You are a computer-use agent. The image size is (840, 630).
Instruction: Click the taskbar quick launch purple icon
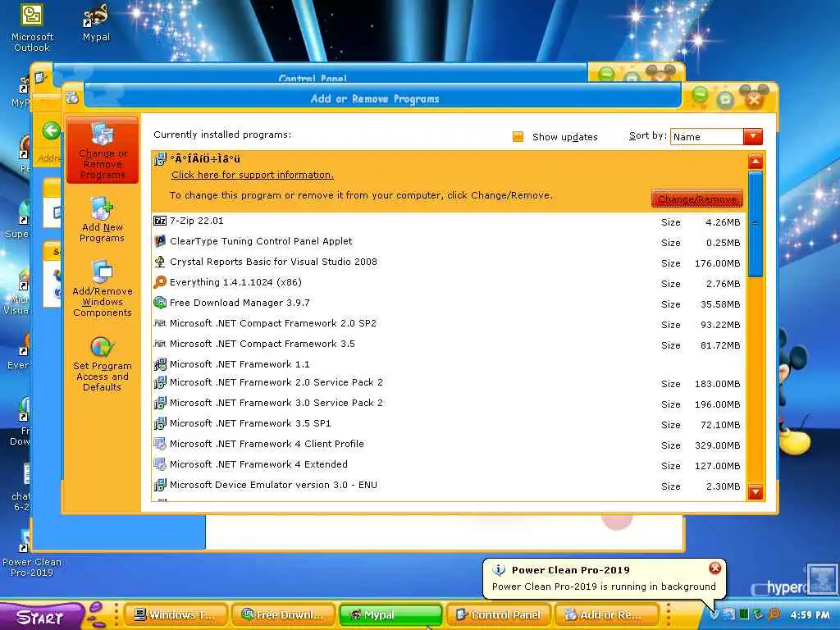click(95, 615)
